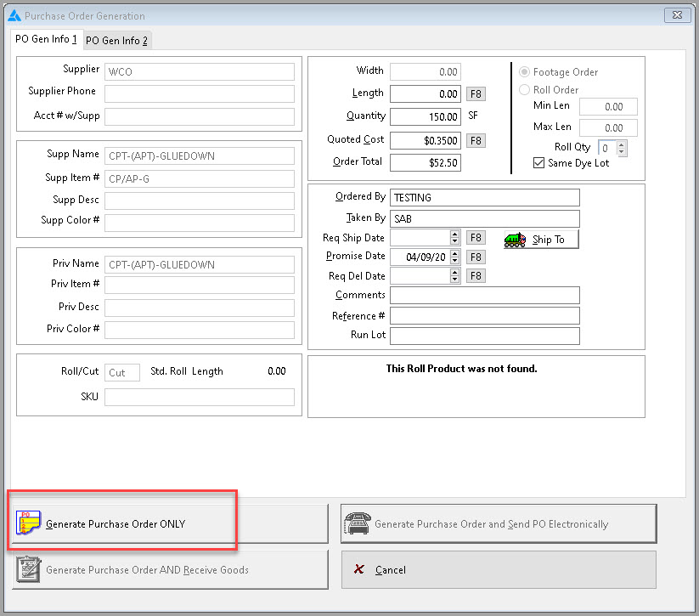Image resolution: width=699 pixels, height=616 pixels.
Task: Click the Priv Item # field
Action: pyautogui.click(x=200, y=285)
